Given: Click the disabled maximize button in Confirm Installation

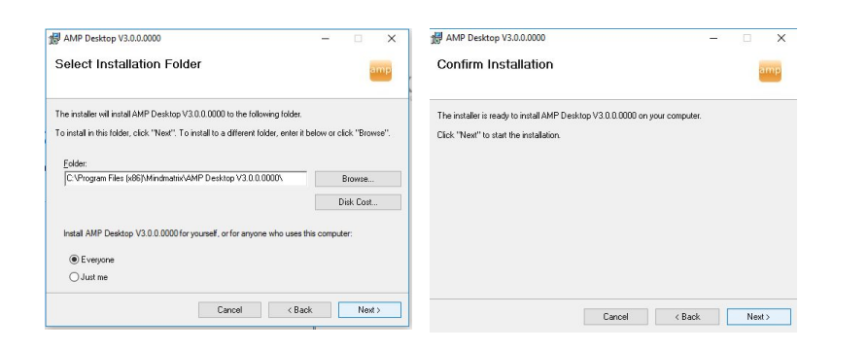Looking at the screenshot, I should click(747, 38).
